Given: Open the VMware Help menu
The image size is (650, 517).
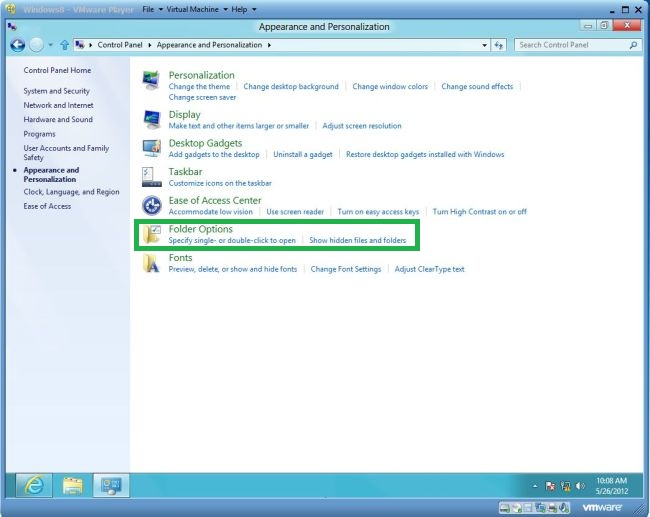Looking at the screenshot, I should (243, 9).
